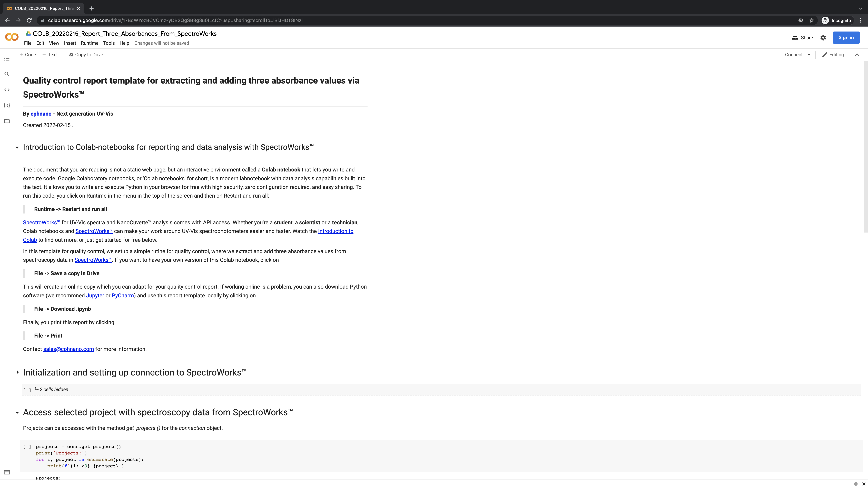Go forward in browser history
Image resolution: width=868 pixels, height=488 pixels.
(x=18, y=20)
